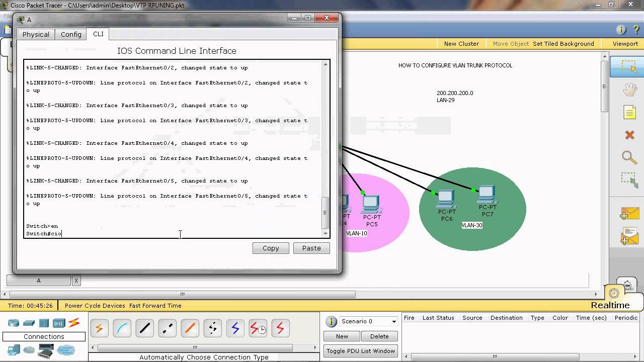Pick the red Serial DTE cable

pos(280,329)
